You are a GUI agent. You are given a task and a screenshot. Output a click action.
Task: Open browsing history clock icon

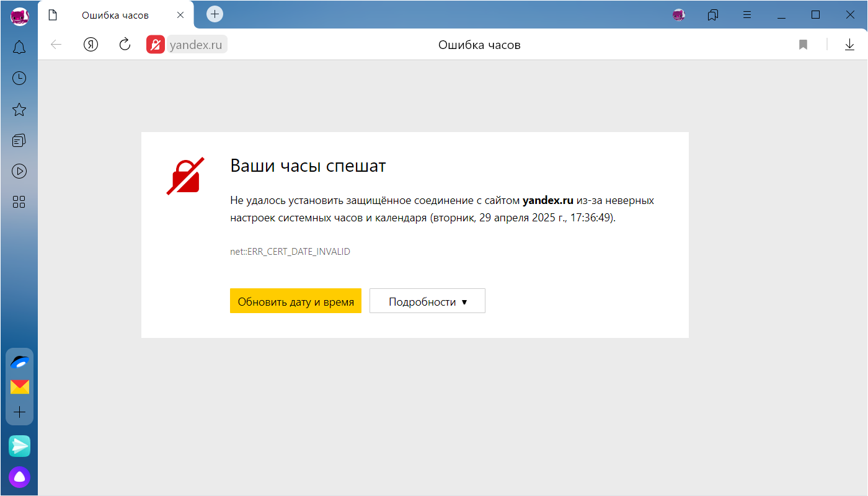coord(19,78)
